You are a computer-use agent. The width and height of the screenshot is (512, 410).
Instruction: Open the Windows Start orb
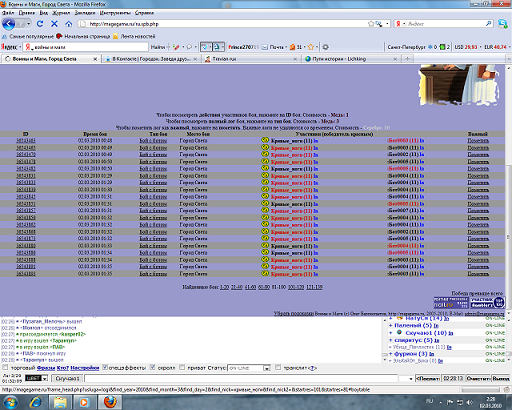pyautogui.click(x=10, y=402)
